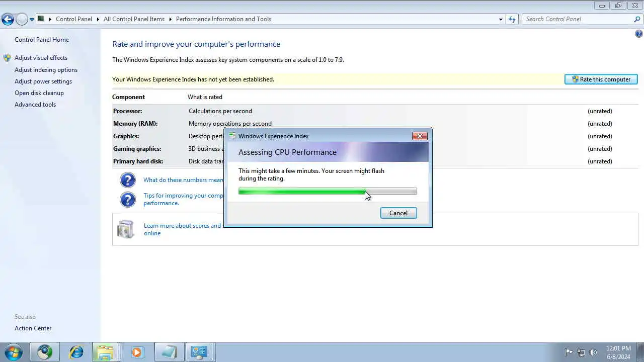Go to All Control Panel Items breadcrumb
The width and height of the screenshot is (644, 362).
point(134,19)
